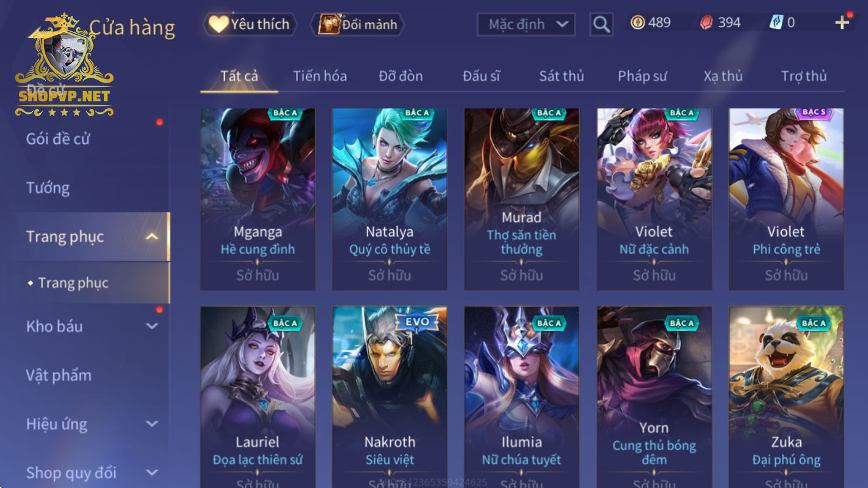Switch to the Sát thủ tab

562,76
